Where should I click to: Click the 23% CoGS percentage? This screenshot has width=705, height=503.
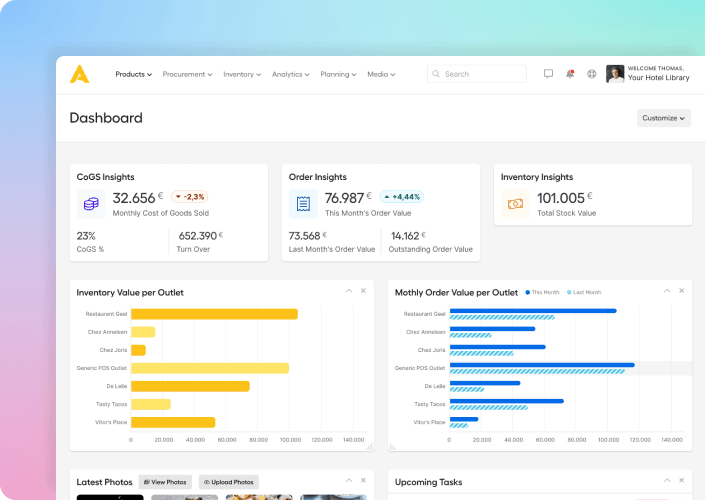(x=86, y=236)
